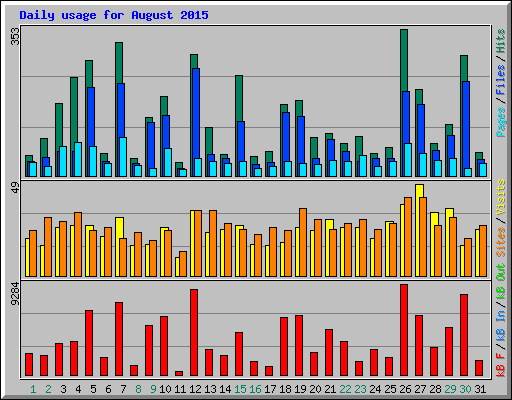This screenshot has height=400, width=512.
Task: Click the red 'kB F' legend label
Action: coord(501,365)
